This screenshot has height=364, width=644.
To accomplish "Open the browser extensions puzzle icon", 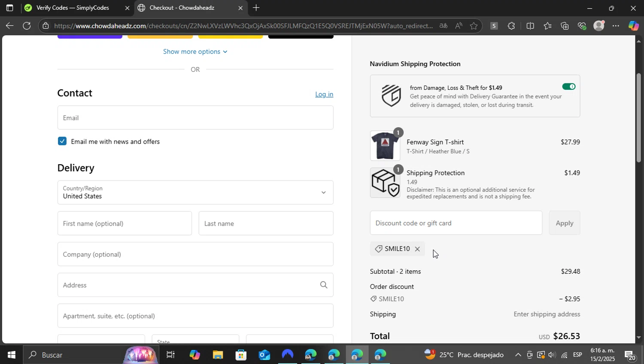I will click(x=511, y=26).
